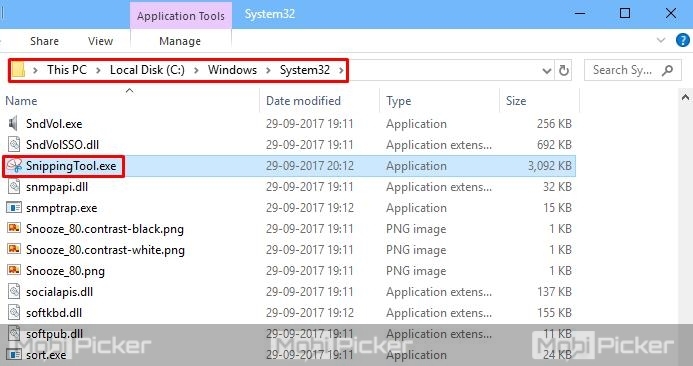Click the 15 KB size value
Screen dimensions: 693x366
click(557, 208)
